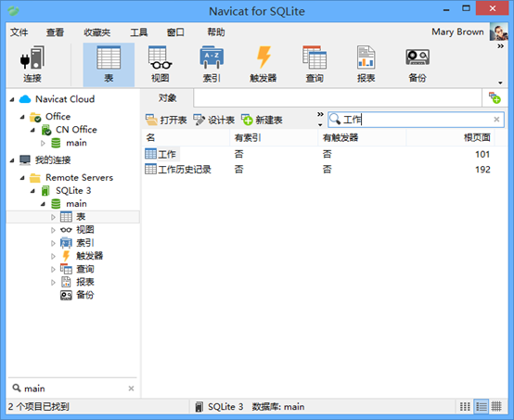Image resolution: width=514 pixels, height=420 pixels.
Task: Open the 连接 connection toolbar icon
Action: [x=32, y=64]
